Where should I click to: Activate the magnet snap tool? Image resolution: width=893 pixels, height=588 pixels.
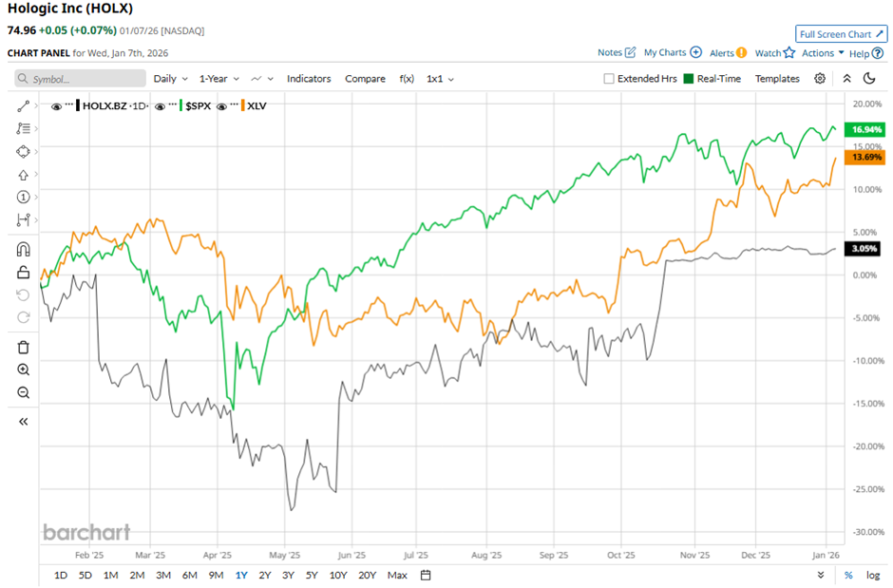pos(24,249)
